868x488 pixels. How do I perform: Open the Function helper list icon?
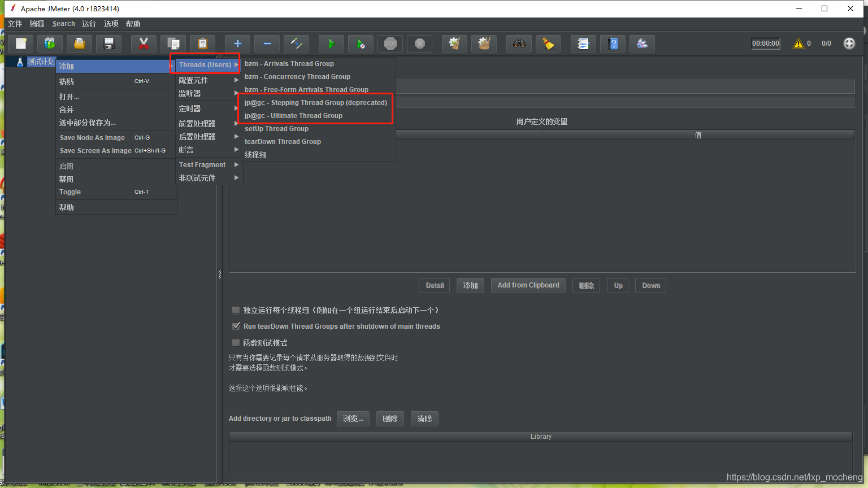point(583,43)
